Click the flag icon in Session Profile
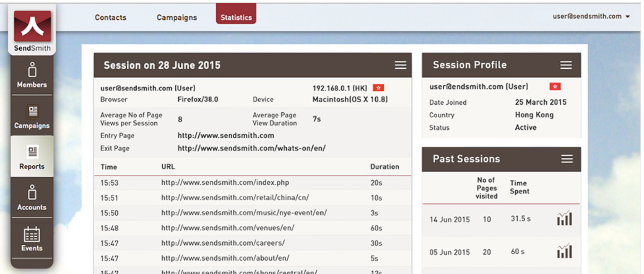This screenshot has height=274, width=644. coord(555,87)
